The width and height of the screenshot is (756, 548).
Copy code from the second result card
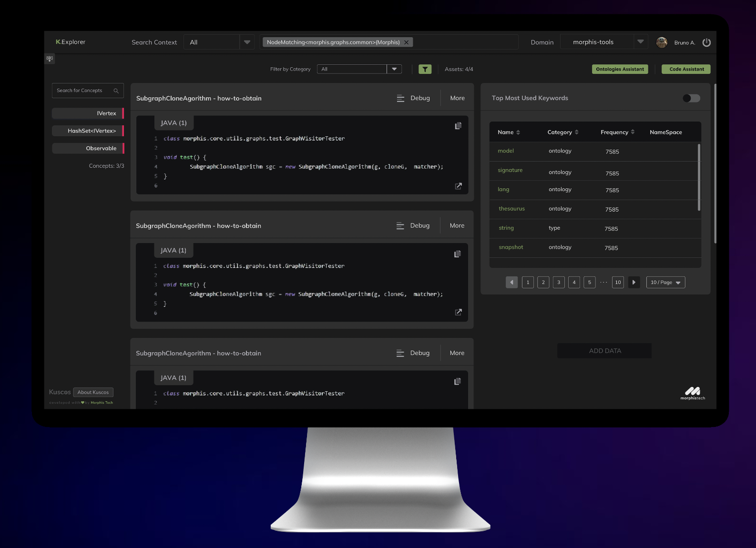[x=458, y=254]
